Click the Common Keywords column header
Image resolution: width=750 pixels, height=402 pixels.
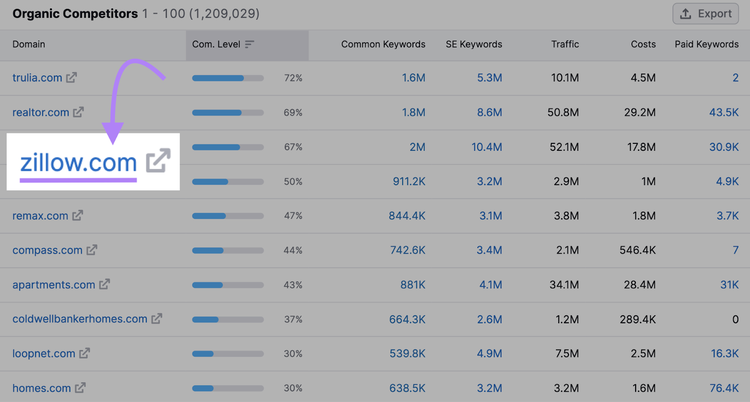tap(383, 45)
